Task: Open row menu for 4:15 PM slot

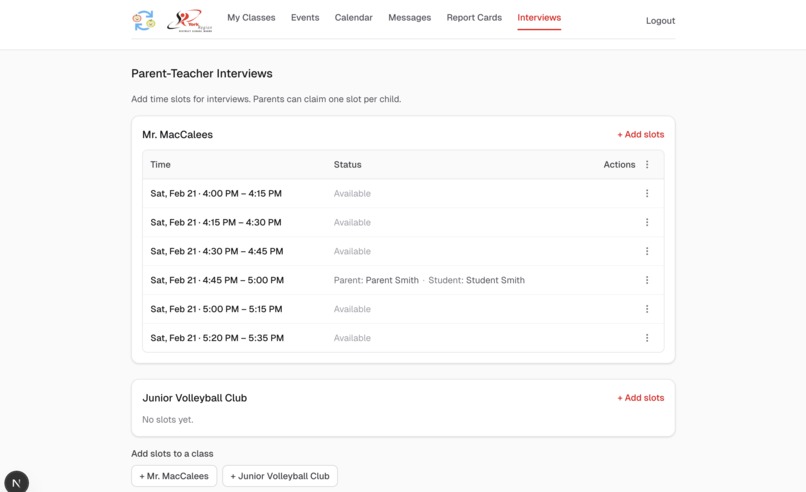Action: 647,222
